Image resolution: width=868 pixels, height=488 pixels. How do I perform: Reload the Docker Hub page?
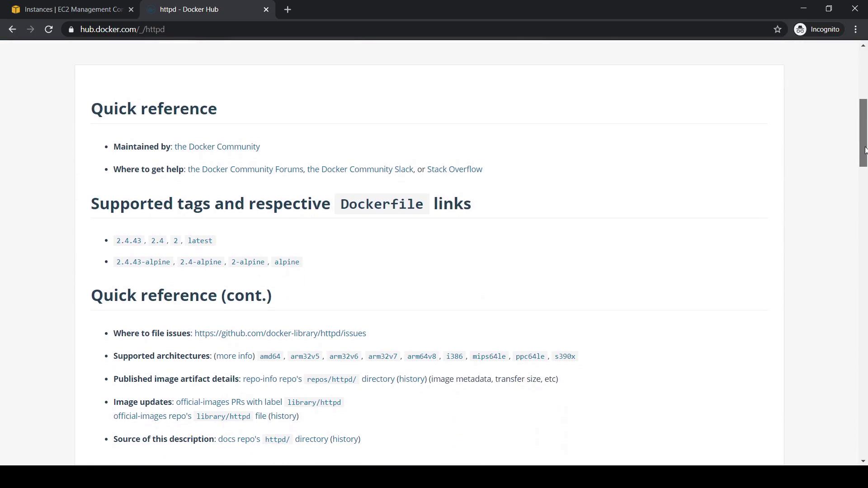coord(49,29)
